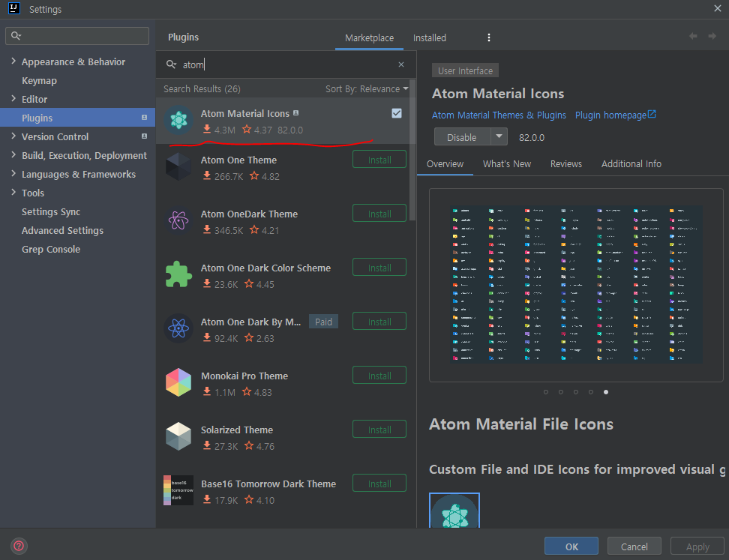Click the Atom Material Icons plugin logo
Viewport: 729px width, 560px height.
[x=178, y=121]
